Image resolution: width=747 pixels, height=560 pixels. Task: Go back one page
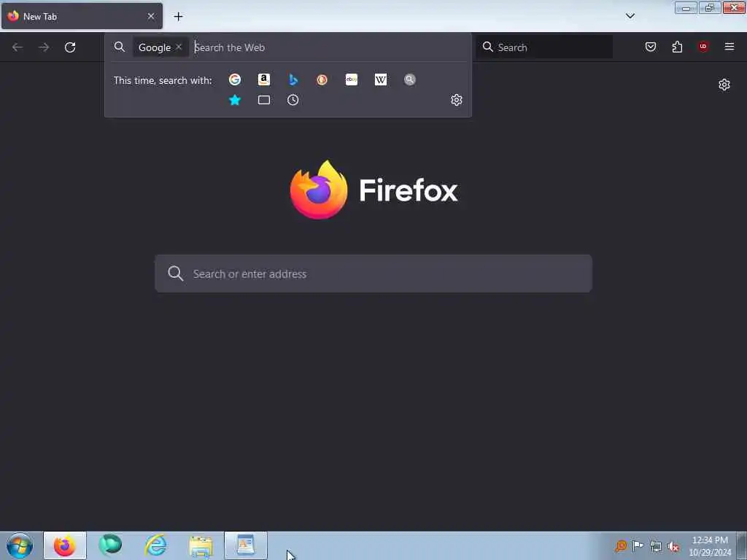pyautogui.click(x=18, y=47)
